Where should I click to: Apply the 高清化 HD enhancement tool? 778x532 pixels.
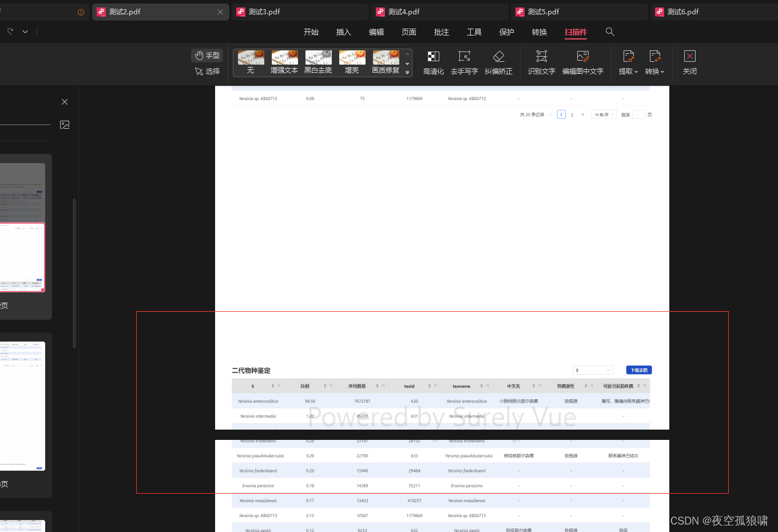(434, 63)
